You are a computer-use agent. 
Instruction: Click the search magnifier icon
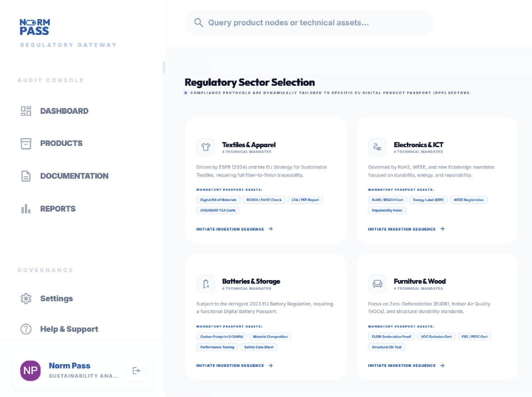tap(199, 23)
